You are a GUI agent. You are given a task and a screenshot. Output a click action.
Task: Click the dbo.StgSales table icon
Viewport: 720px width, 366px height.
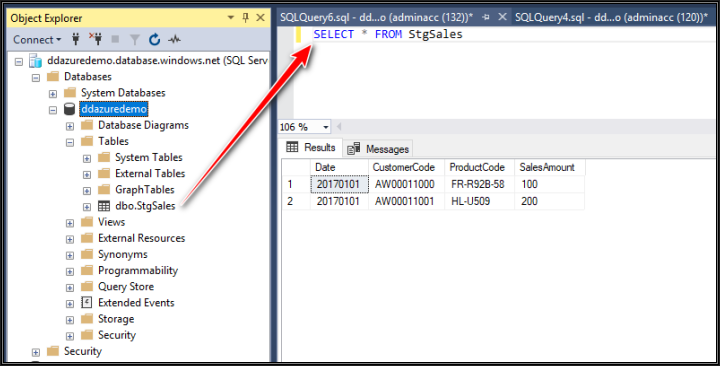104,206
